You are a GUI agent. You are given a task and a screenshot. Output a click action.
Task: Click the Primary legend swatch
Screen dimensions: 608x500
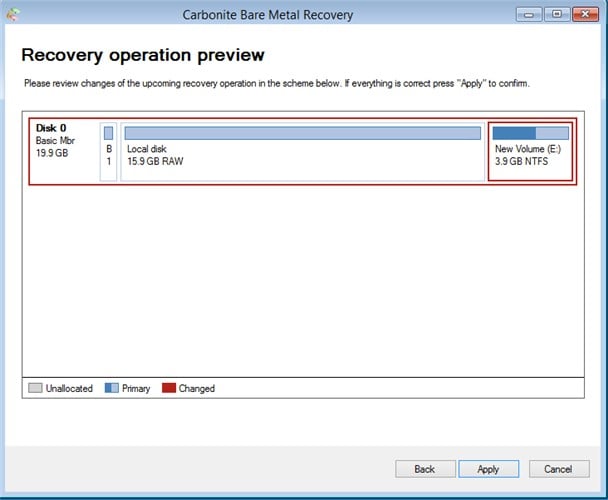112,388
